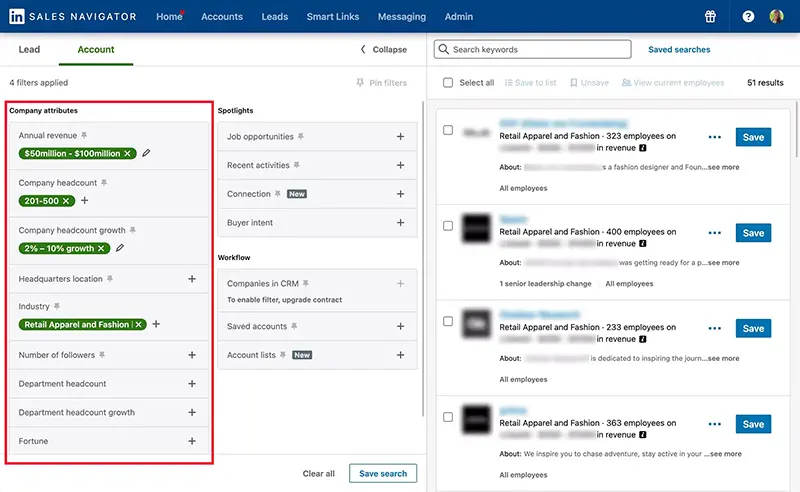
Task: Expand the Connection spotlight filter
Action: click(x=401, y=194)
